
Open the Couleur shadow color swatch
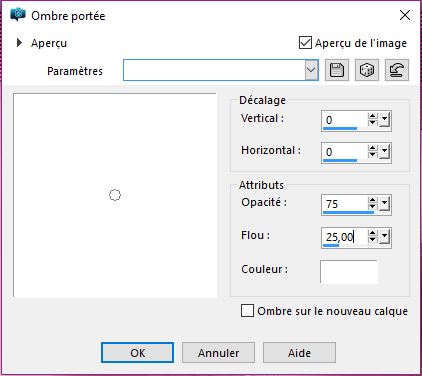pyautogui.click(x=349, y=272)
